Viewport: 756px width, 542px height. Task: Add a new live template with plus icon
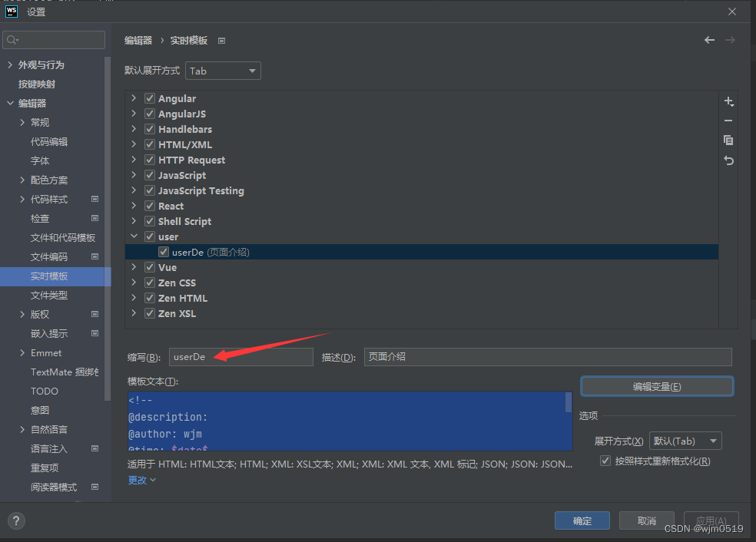point(728,101)
